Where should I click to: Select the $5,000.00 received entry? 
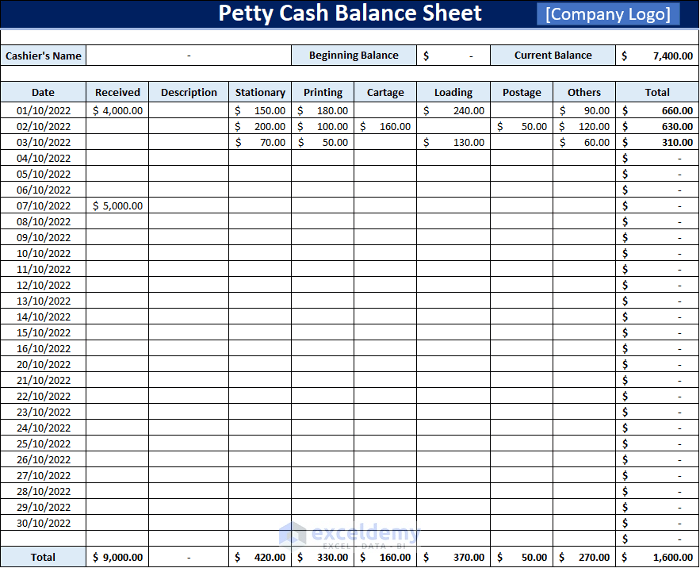[x=117, y=206]
